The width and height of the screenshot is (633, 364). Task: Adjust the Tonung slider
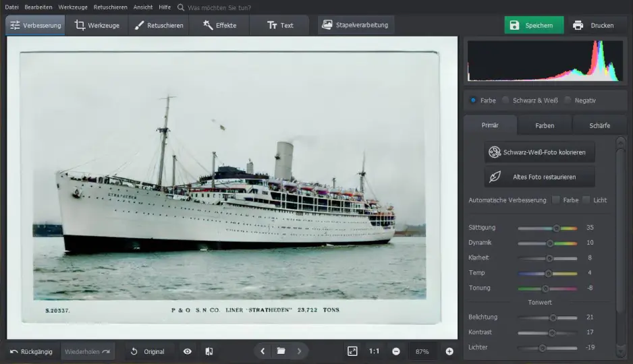(547, 289)
